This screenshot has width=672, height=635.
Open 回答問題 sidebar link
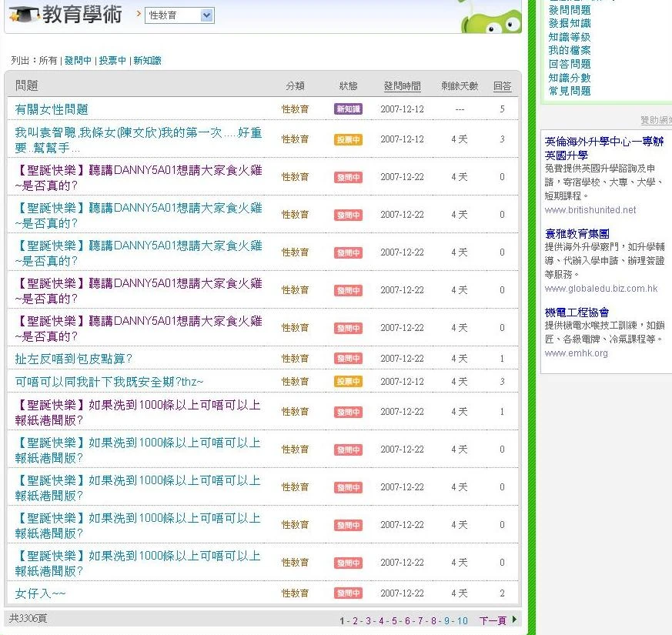pyautogui.click(x=570, y=64)
